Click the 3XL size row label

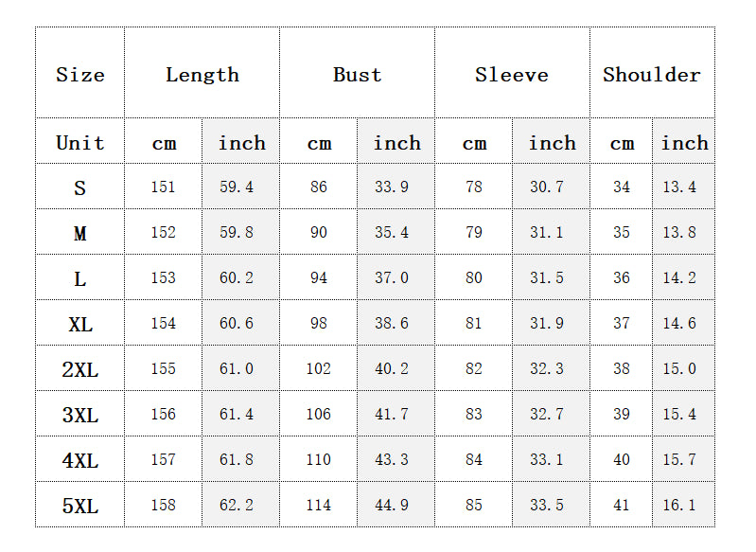[x=80, y=415]
